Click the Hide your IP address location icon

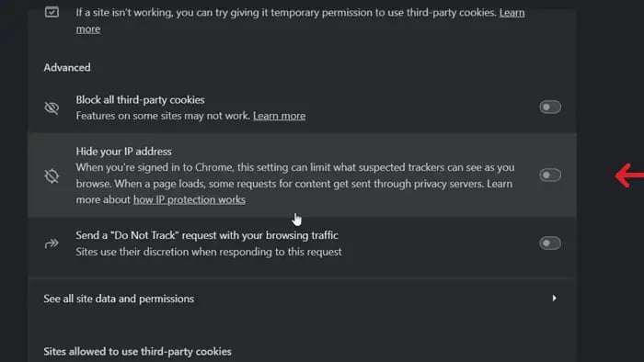pyautogui.click(x=52, y=175)
